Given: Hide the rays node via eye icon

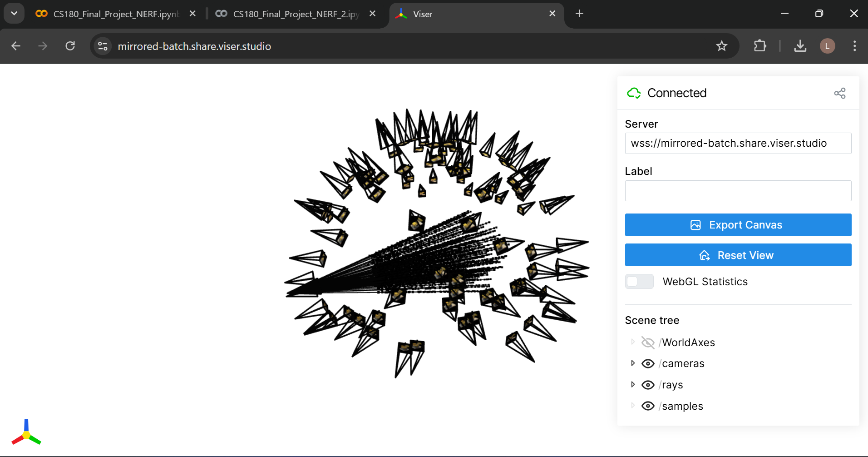Looking at the screenshot, I should (648, 385).
